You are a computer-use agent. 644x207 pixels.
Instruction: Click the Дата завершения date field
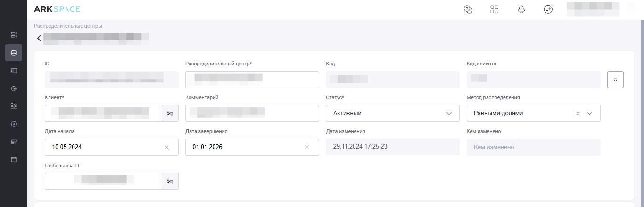click(245, 147)
